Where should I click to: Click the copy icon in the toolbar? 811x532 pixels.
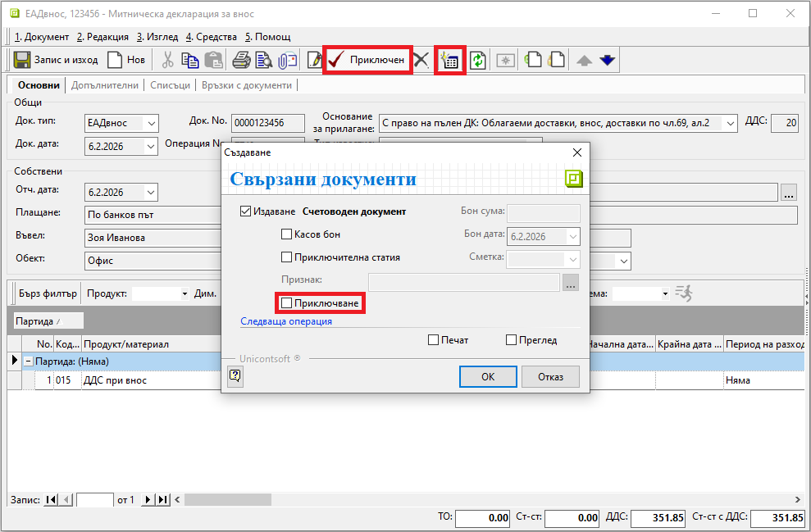[190, 61]
